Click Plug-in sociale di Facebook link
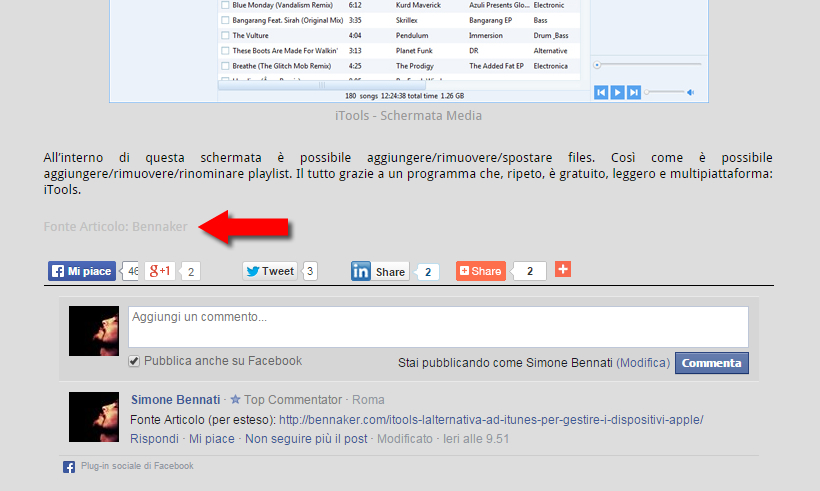820x491 pixels. [137, 466]
